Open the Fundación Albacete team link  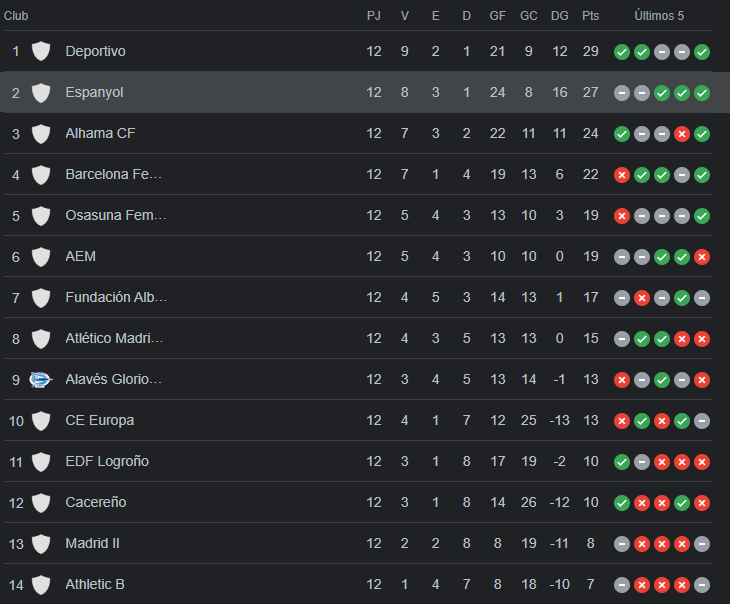click(116, 297)
